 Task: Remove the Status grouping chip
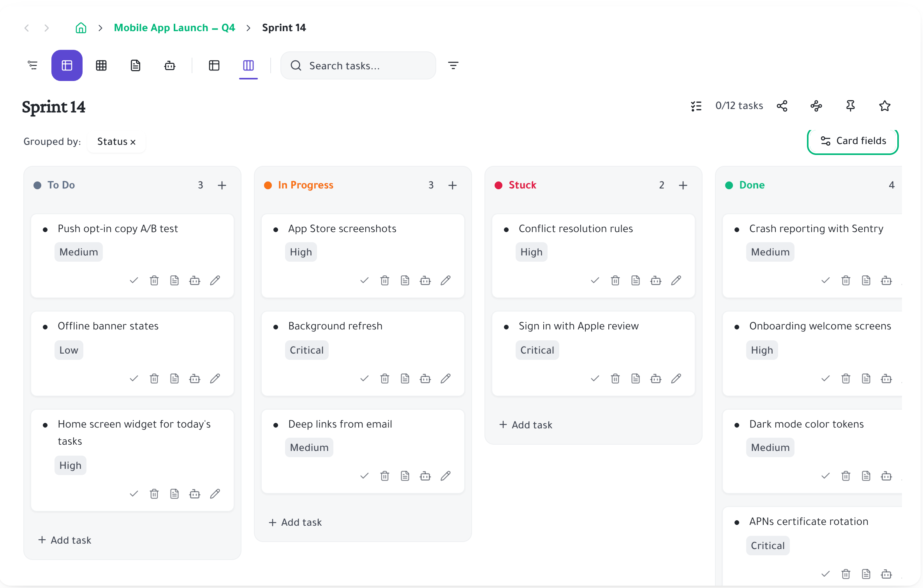click(133, 142)
